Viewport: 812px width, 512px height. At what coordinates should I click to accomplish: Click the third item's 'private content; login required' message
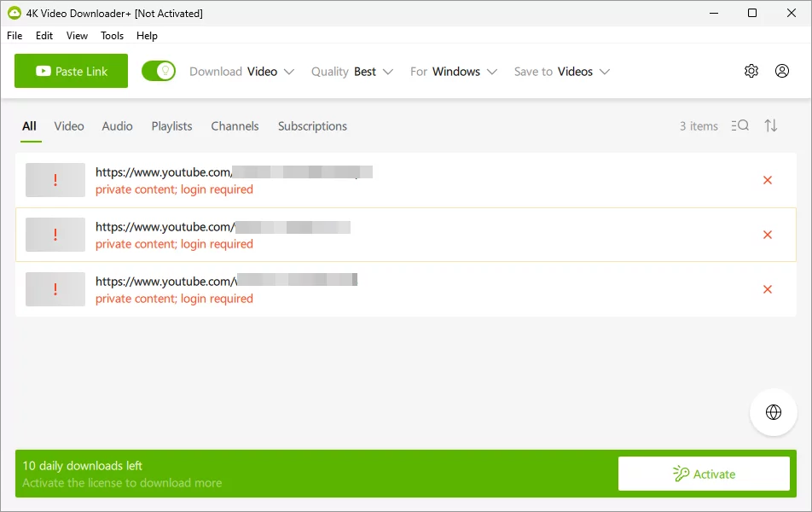tap(174, 299)
